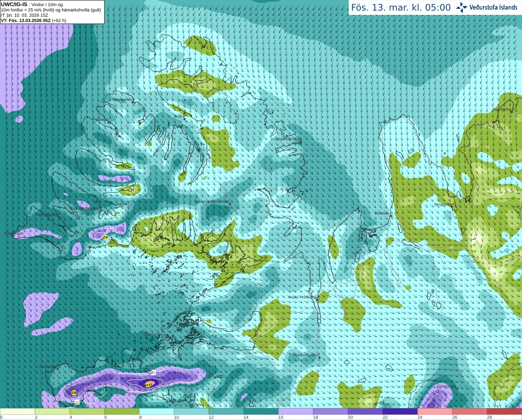Click the Patreksfjörður station label
Image resolution: width=522 pixels, height=420 pixels.
click(x=48, y=214)
